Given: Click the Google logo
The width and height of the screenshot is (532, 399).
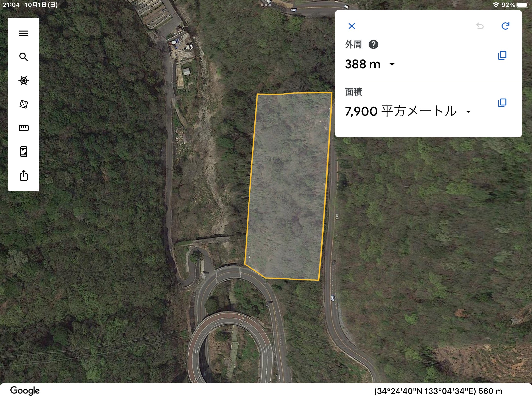Looking at the screenshot, I should 25,391.
